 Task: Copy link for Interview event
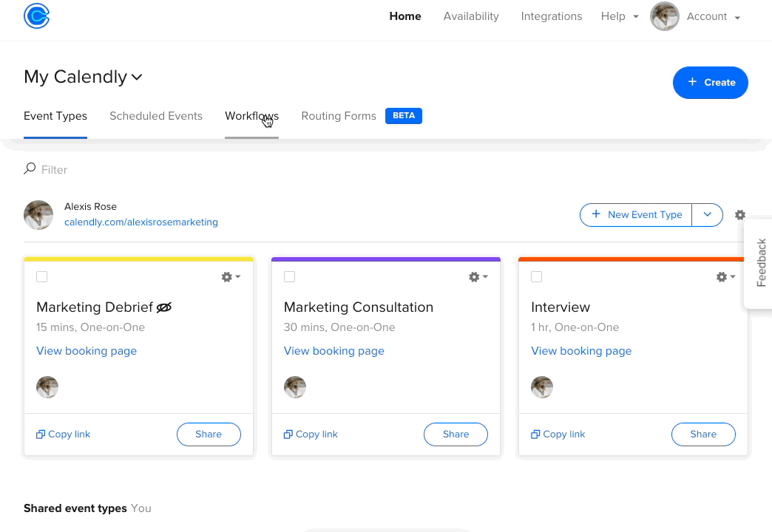pos(558,434)
